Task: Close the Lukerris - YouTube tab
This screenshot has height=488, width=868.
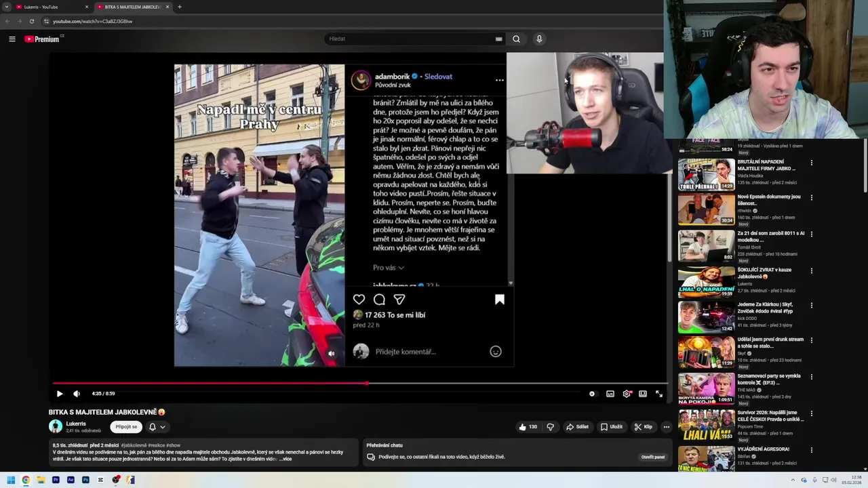Action: pos(86,7)
